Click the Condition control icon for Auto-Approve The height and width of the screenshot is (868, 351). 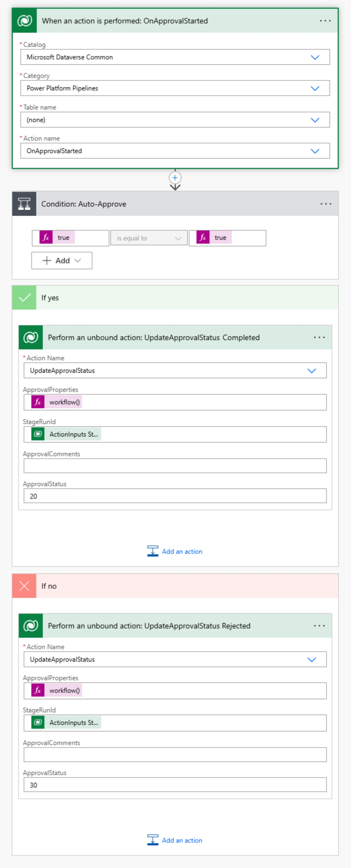(x=24, y=204)
